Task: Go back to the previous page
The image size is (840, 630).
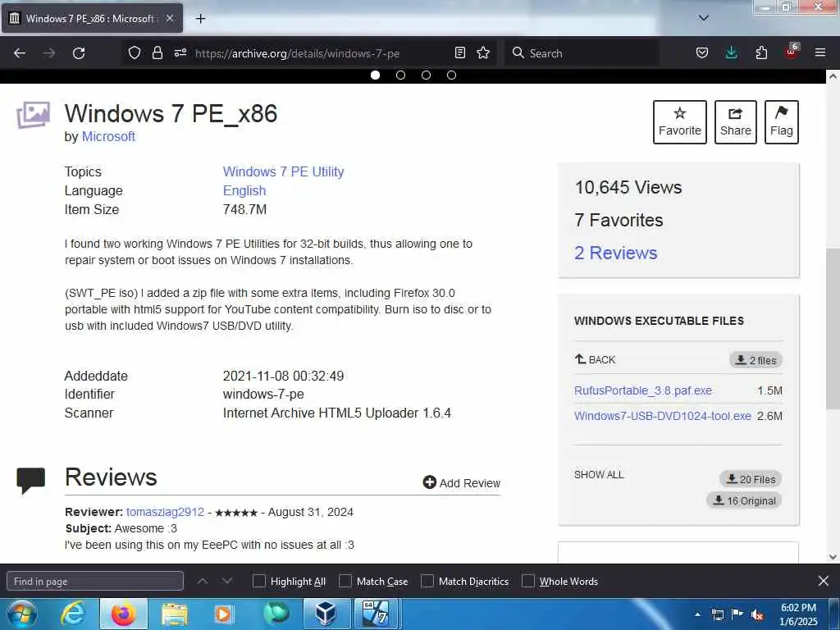Action: [20, 53]
